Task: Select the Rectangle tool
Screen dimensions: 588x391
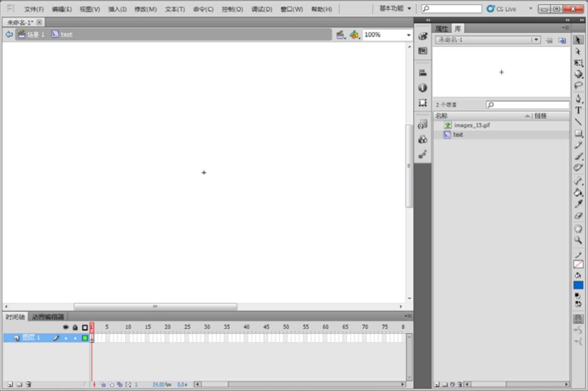Action: click(578, 133)
